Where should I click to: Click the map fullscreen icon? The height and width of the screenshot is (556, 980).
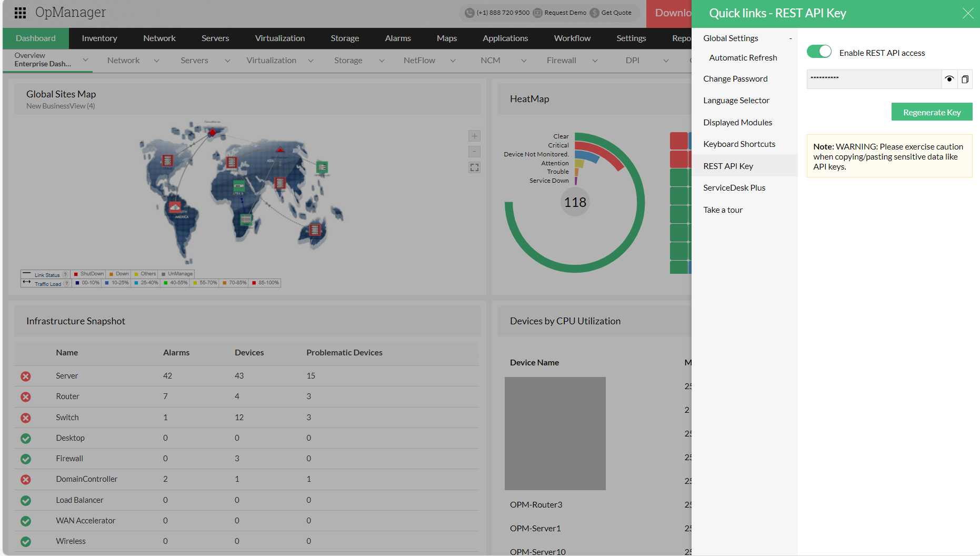tap(474, 167)
